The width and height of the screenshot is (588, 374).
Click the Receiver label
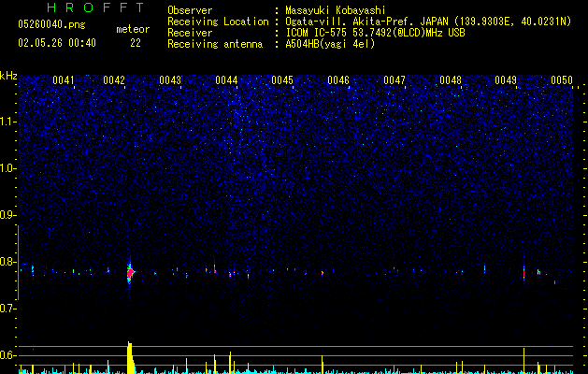coord(190,33)
